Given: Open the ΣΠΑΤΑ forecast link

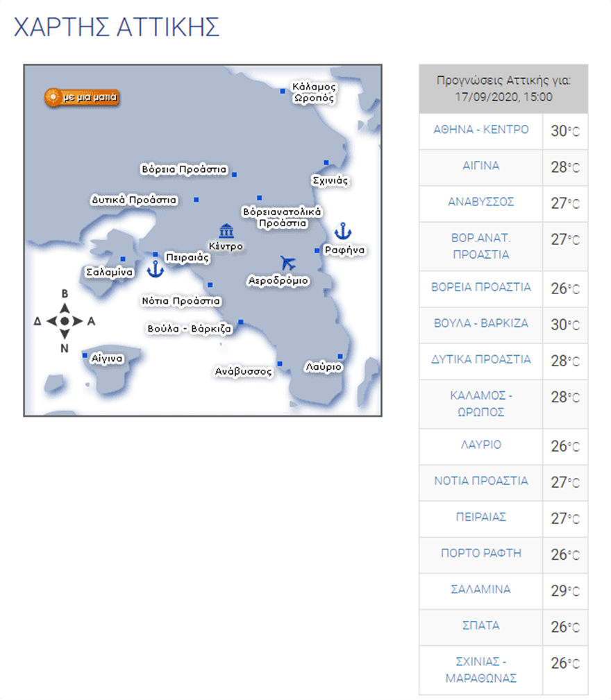Looking at the screenshot, I should 480,625.
